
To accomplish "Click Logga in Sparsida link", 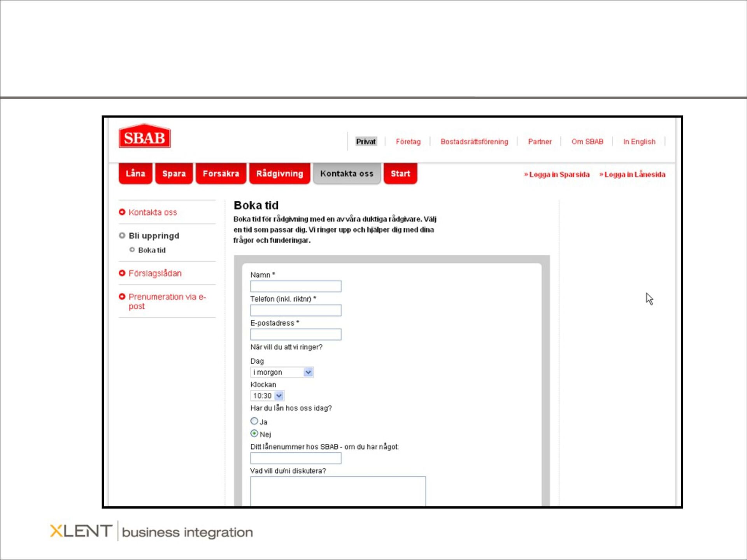I will click(x=557, y=175).
